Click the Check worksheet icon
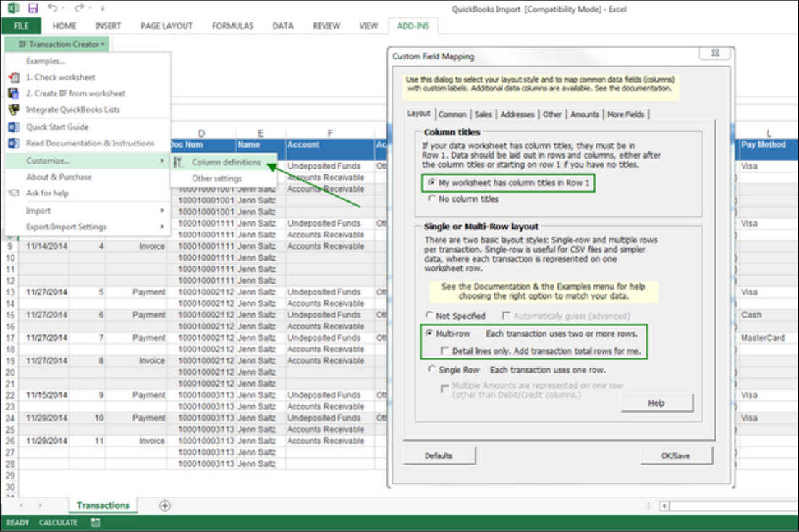 pos(14,77)
